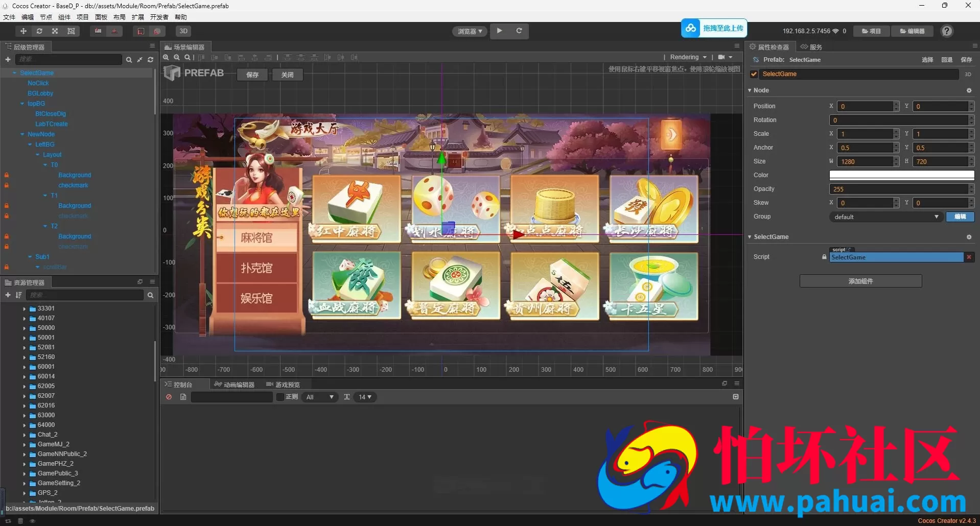Viewport: 980px width, 526px height.
Task: Switch to the 服务 services tab
Action: pyautogui.click(x=811, y=47)
